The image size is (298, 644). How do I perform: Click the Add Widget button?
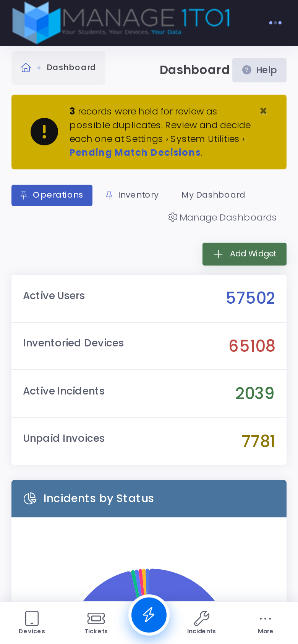[x=245, y=254]
